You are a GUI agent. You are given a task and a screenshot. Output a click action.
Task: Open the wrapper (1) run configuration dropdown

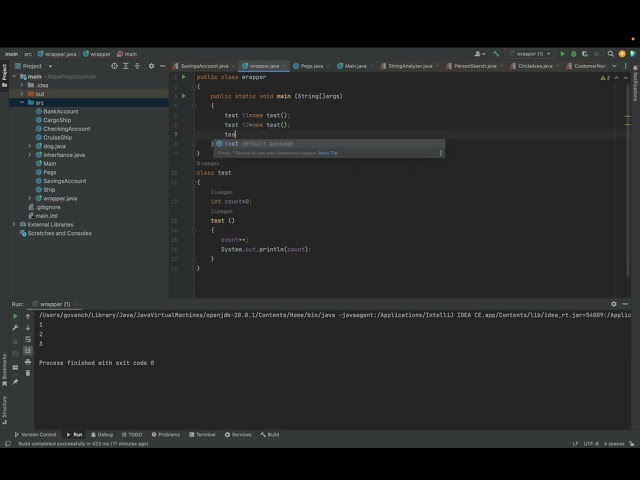(x=530, y=54)
